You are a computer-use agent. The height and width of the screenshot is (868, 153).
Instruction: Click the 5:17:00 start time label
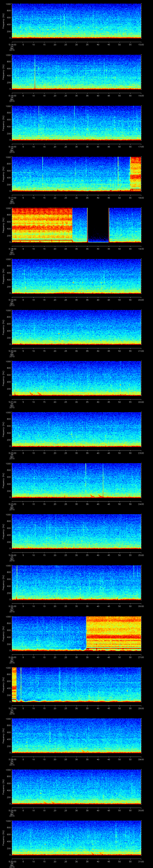tap(12, 197)
